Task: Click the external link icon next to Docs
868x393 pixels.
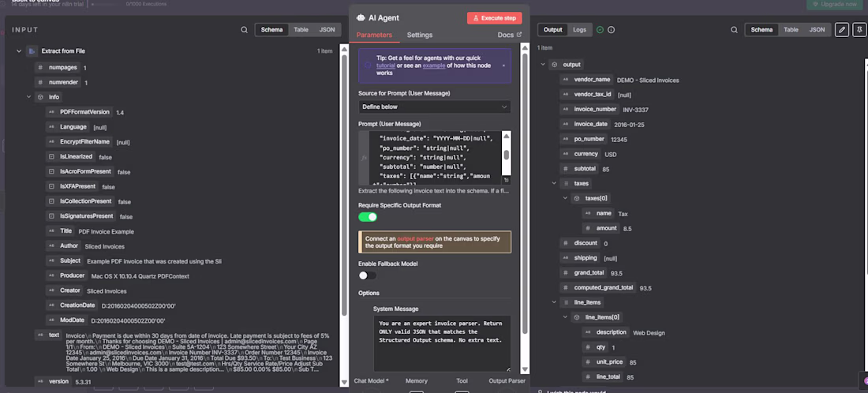Action: tap(518, 35)
